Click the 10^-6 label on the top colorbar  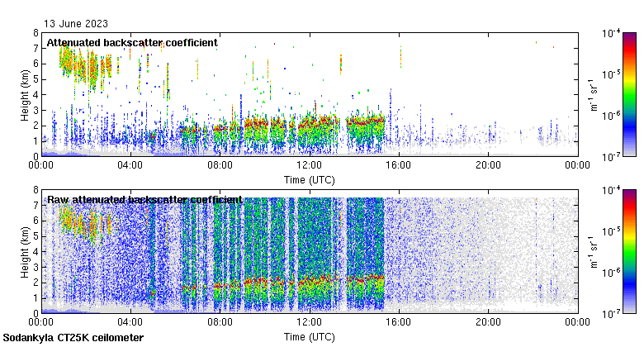tap(611, 116)
